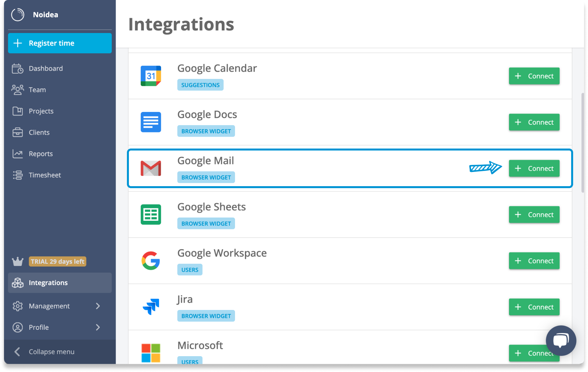
Task: Click the Google G logo icon
Action: click(x=151, y=261)
